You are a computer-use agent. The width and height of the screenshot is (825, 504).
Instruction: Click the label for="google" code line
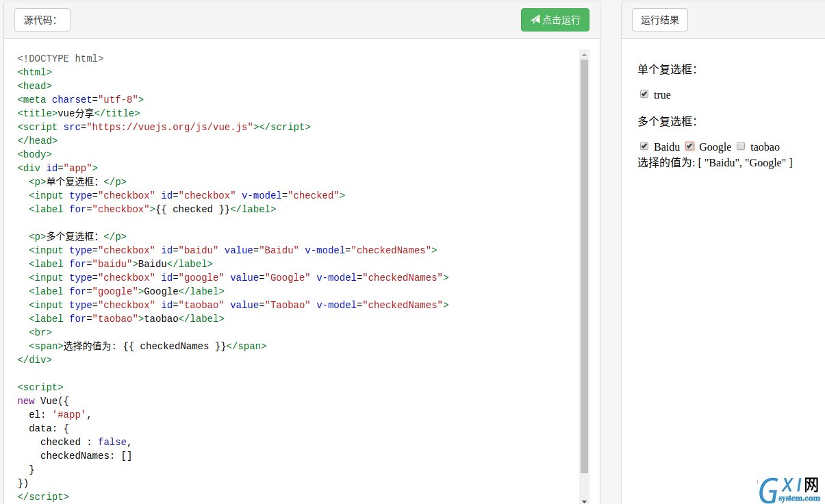click(x=127, y=291)
